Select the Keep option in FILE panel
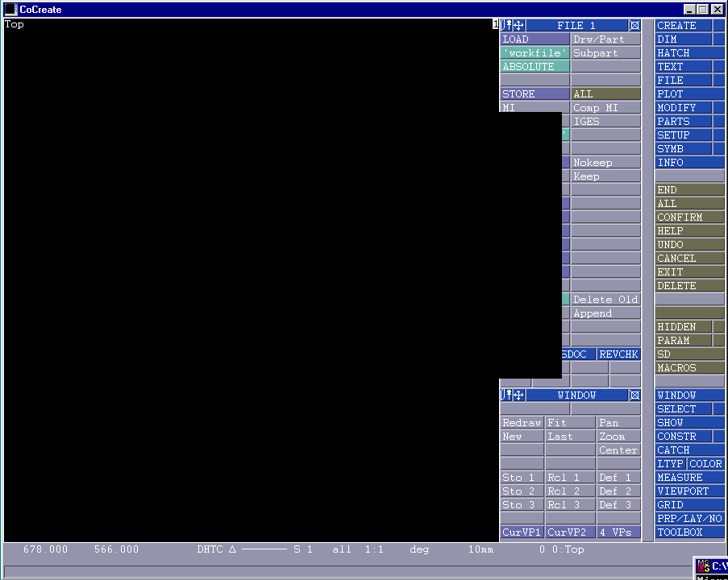Screen dimensions: 728x580 click(605, 176)
